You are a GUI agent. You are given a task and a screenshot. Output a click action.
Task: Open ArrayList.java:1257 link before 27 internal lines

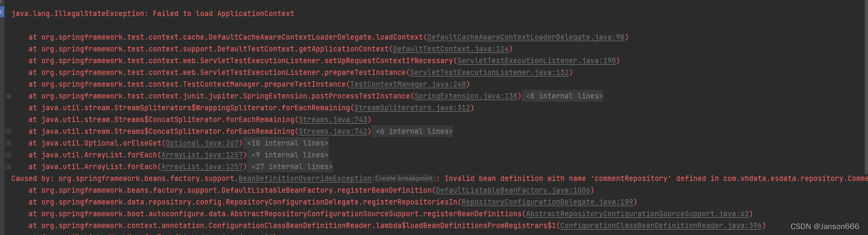202,167
